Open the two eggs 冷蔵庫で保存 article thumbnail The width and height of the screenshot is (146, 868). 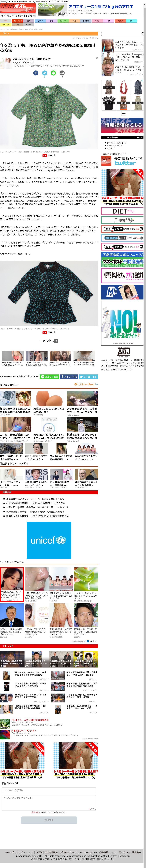tap(49, 399)
